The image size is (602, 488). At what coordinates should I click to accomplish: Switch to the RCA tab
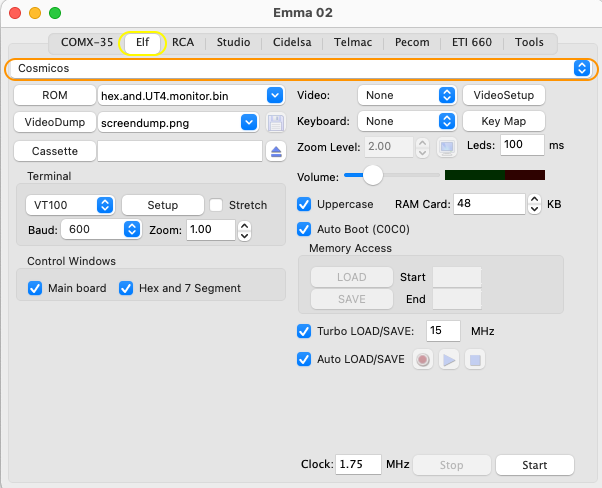(183, 42)
